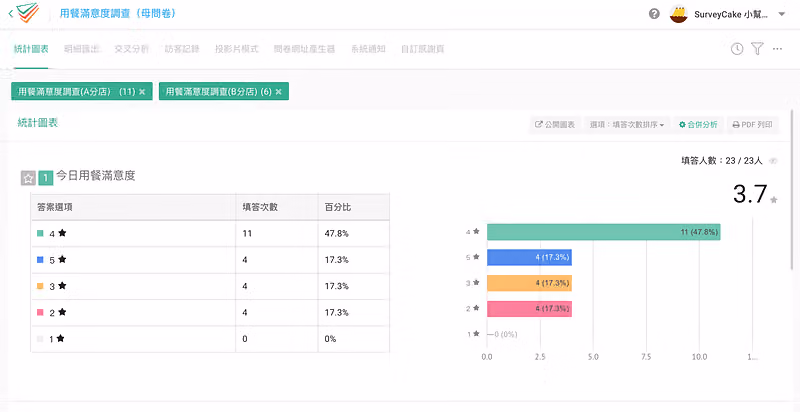This screenshot has height=412, width=800.
Task: Click the orange swatch for 3 stars
Action: pyautogui.click(x=40, y=287)
